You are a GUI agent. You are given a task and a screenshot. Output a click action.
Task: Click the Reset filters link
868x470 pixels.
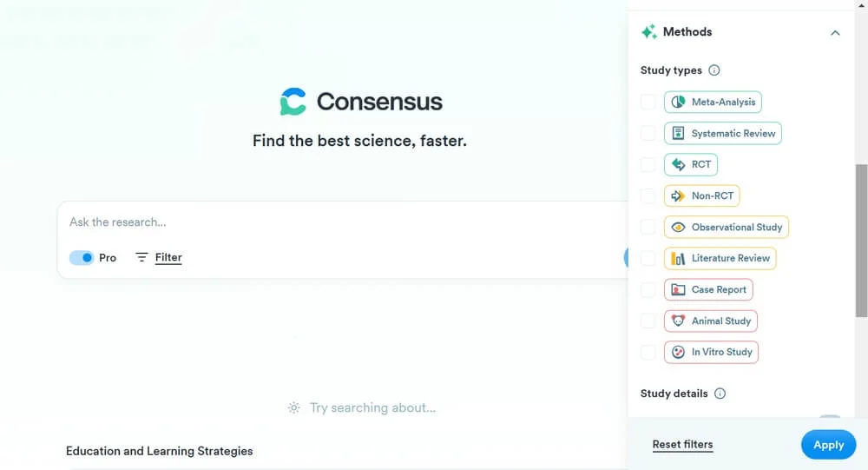682,445
